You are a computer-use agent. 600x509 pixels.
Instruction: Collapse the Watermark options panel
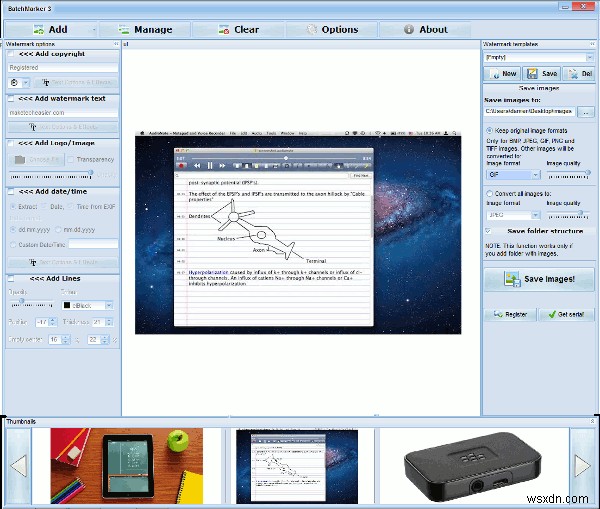click(116, 44)
